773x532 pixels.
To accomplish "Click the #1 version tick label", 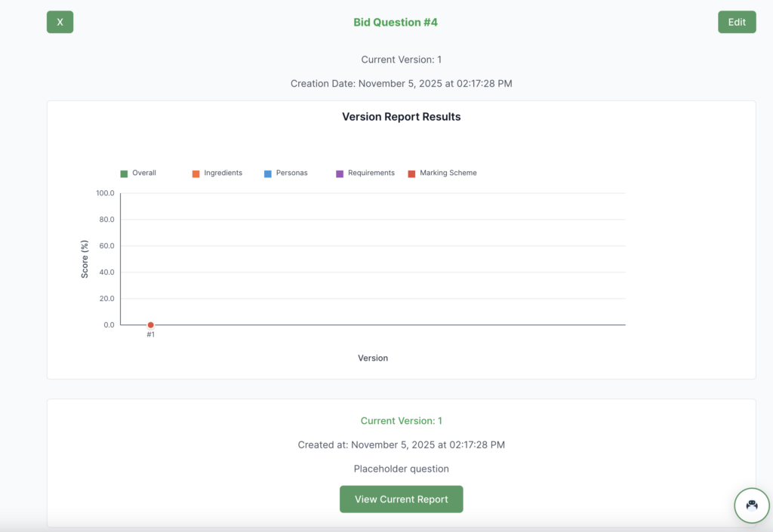I will [x=151, y=334].
